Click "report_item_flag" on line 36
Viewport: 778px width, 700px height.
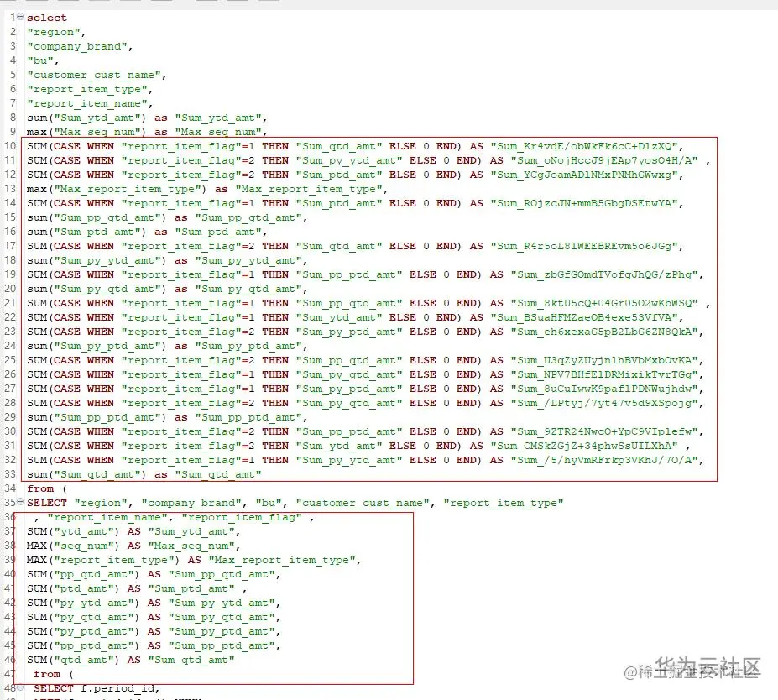pos(242,517)
